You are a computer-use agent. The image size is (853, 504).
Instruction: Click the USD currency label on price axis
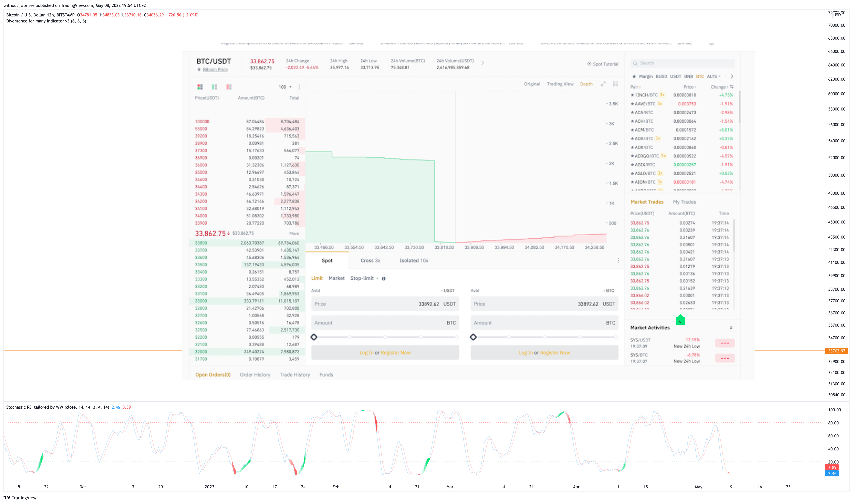point(837,15)
